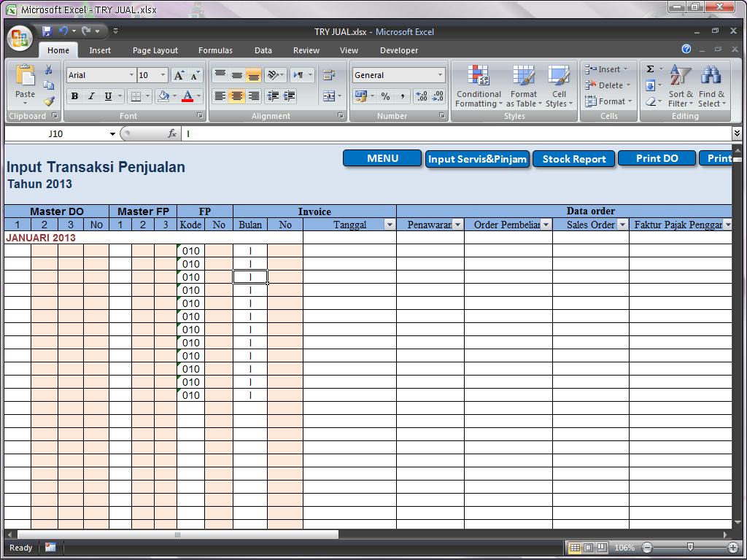Open the Developer ribbon tab
The image size is (747, 560).
click(x=398, y=50)
